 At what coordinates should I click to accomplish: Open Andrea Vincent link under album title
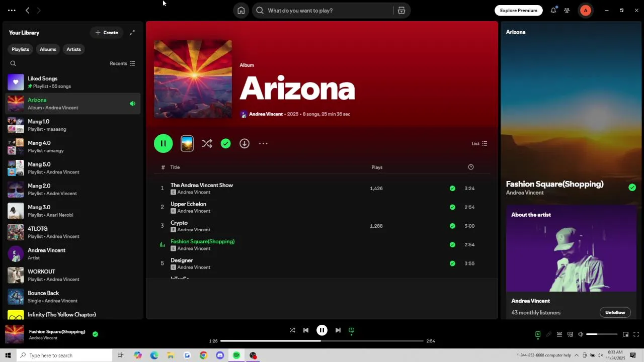[266, 114]
